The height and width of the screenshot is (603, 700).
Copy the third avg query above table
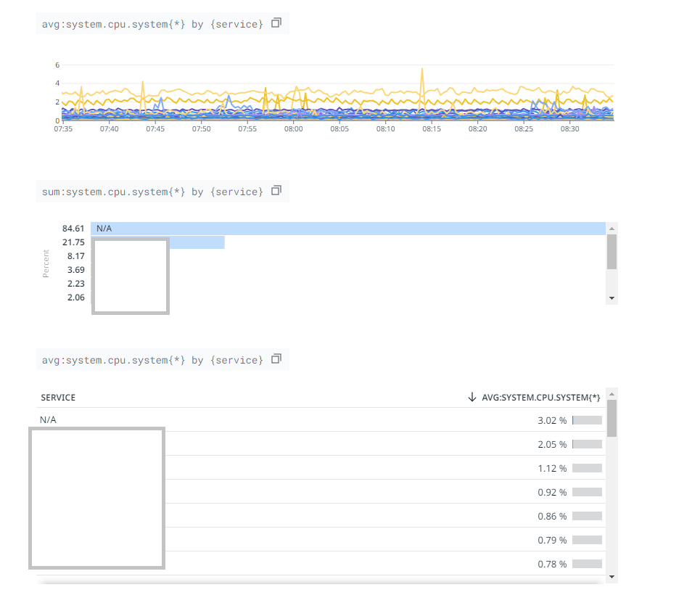point(276,358)
